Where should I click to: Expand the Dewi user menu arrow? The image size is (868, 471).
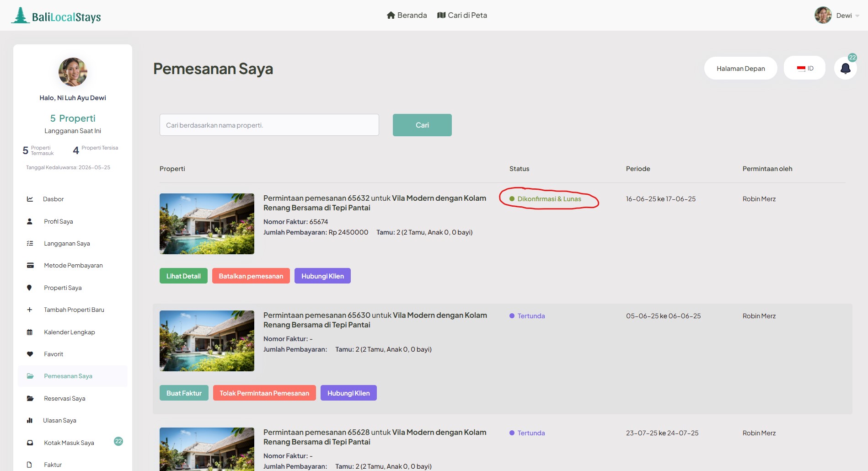857,16
